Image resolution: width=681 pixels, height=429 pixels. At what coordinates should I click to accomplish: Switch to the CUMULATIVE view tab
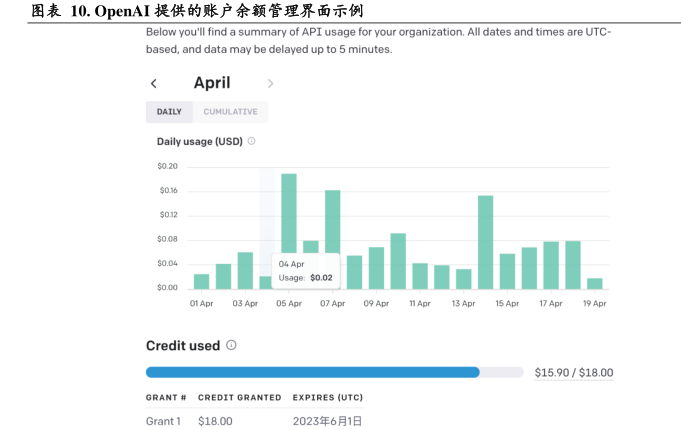tap(230, 112)
